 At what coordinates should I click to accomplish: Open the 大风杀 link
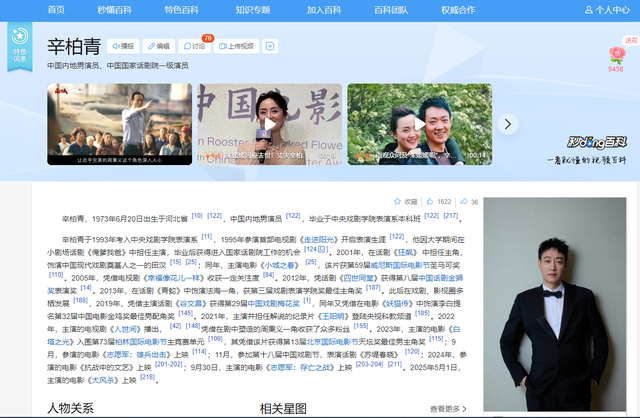click(x=104, y=380)
